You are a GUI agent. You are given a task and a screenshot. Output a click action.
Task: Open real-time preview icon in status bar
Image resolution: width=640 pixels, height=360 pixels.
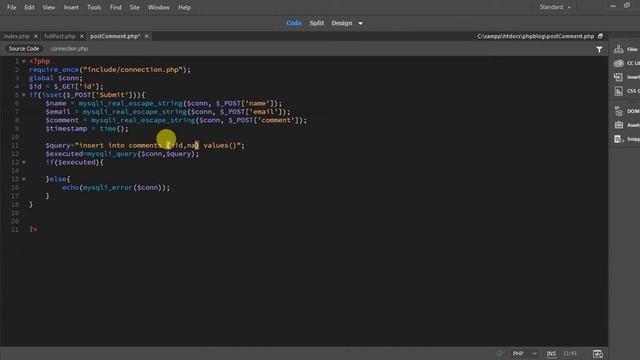(598, 353)
